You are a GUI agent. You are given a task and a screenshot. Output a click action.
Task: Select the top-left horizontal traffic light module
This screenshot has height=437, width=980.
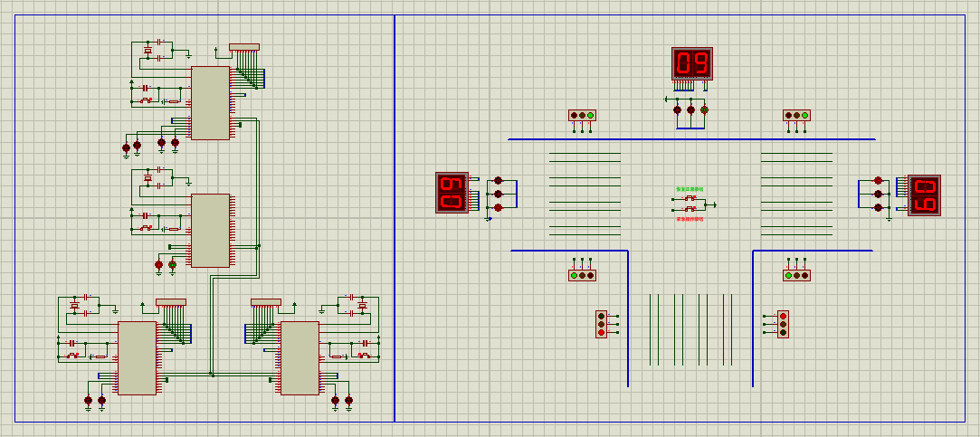[582, 115]
